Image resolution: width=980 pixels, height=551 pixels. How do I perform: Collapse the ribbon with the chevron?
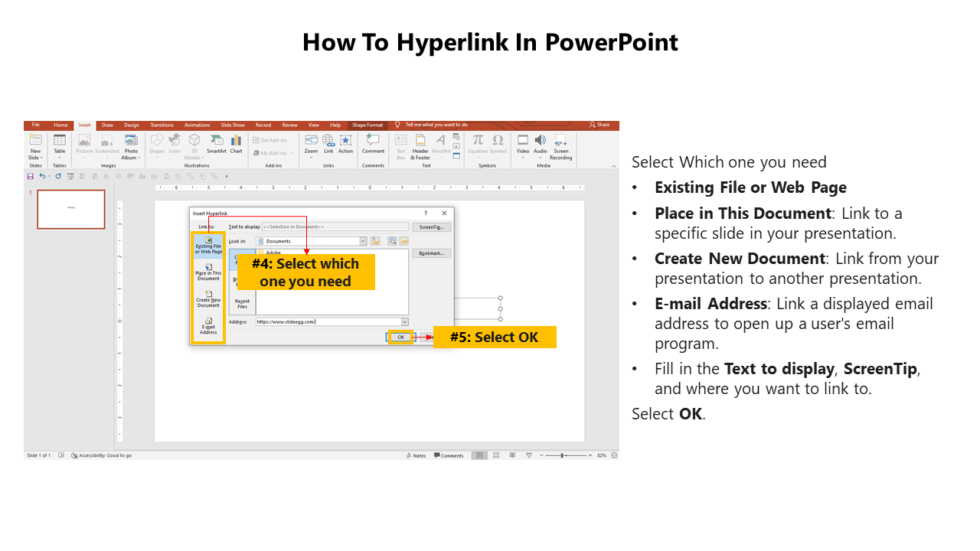tap(613, 165)
